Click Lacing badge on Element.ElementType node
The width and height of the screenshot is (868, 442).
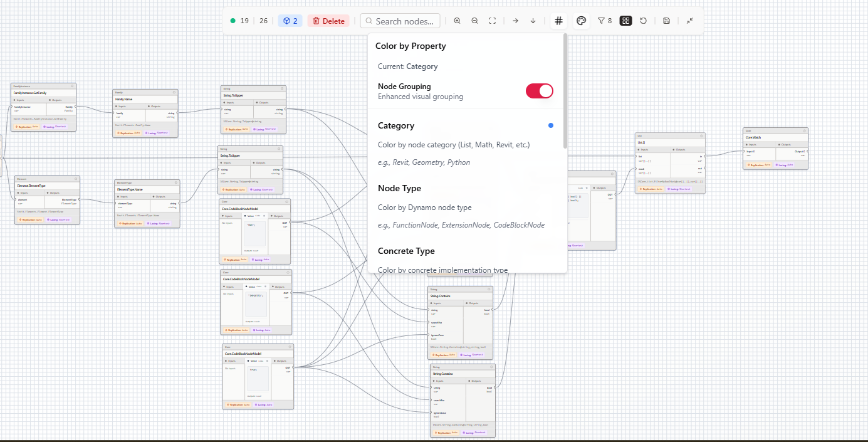point(59,219)
